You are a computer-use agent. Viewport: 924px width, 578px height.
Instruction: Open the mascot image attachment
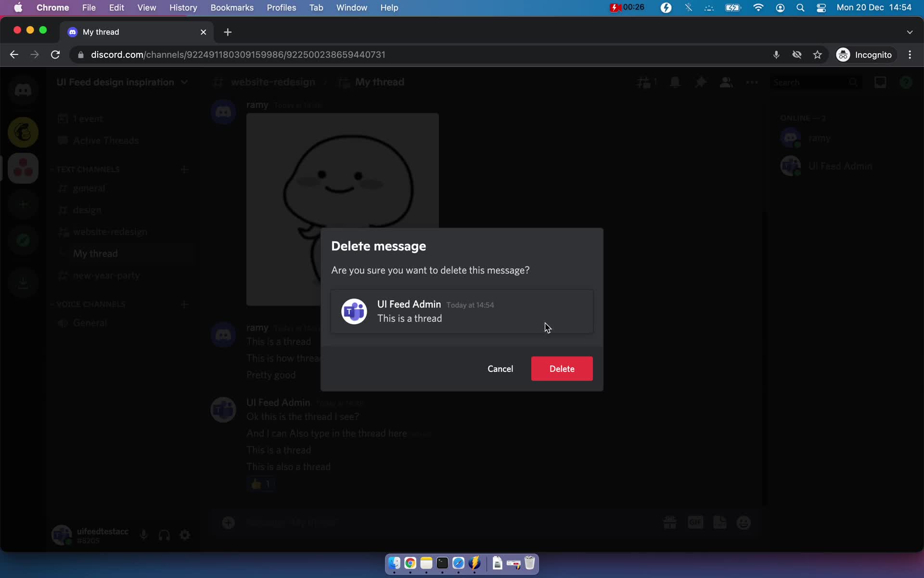coord(343,210)
